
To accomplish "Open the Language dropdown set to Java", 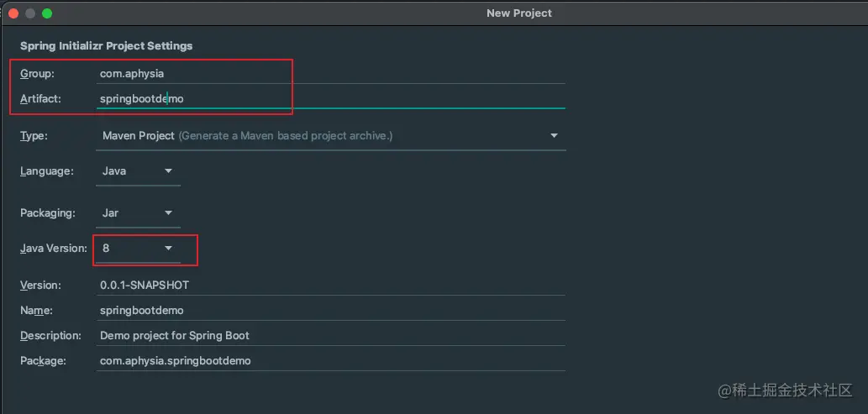I will tap(138, 171).
